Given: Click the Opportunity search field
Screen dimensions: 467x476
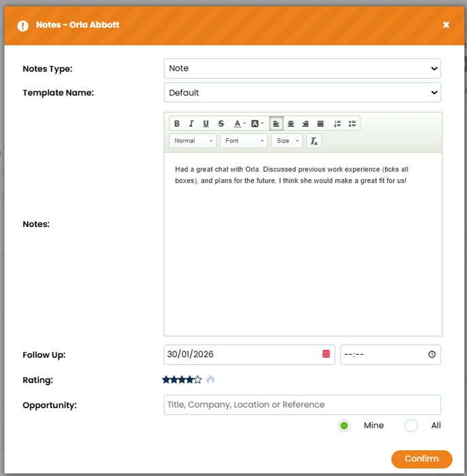Looking at the screenshot, I should point(302,405).
